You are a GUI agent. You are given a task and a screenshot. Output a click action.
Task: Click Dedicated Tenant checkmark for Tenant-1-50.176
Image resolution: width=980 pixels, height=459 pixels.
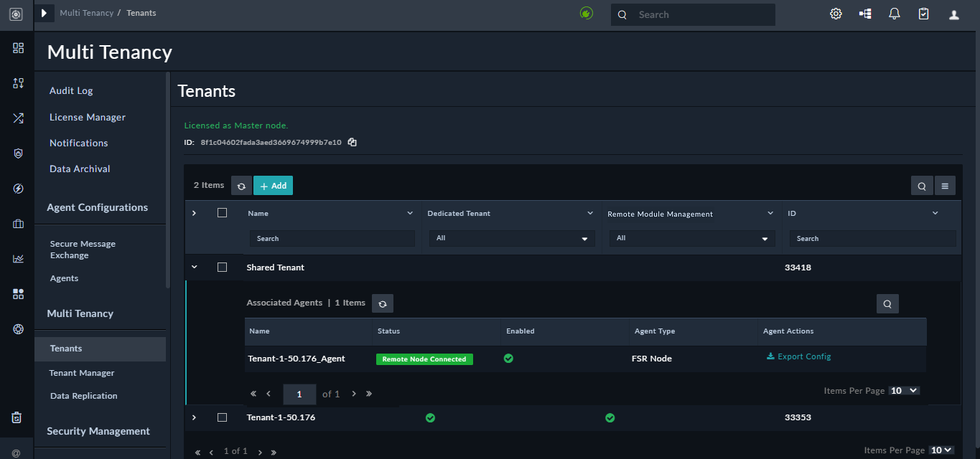(x=430, y=417)
